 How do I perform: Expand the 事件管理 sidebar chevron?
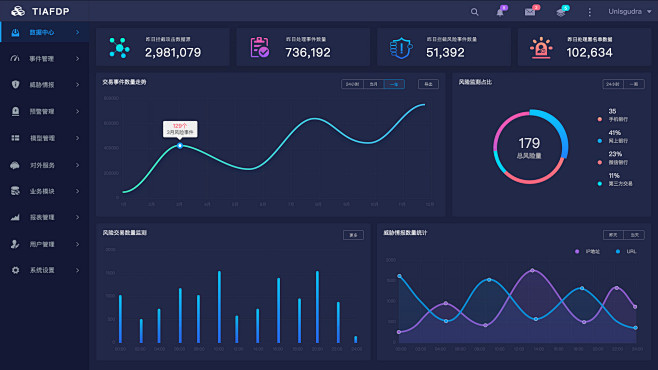point(78,59)
